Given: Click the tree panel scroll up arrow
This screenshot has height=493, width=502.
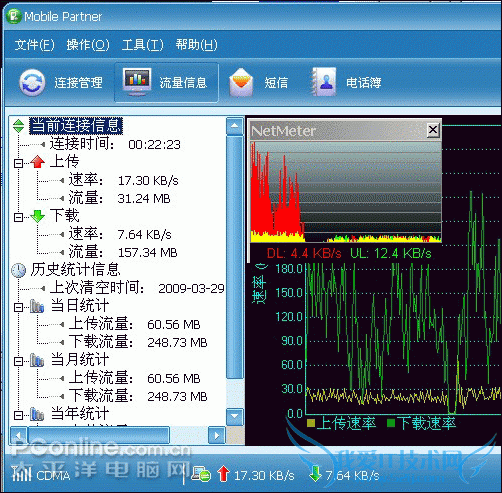Looking at the screenshot, I should tap(235, 126).
